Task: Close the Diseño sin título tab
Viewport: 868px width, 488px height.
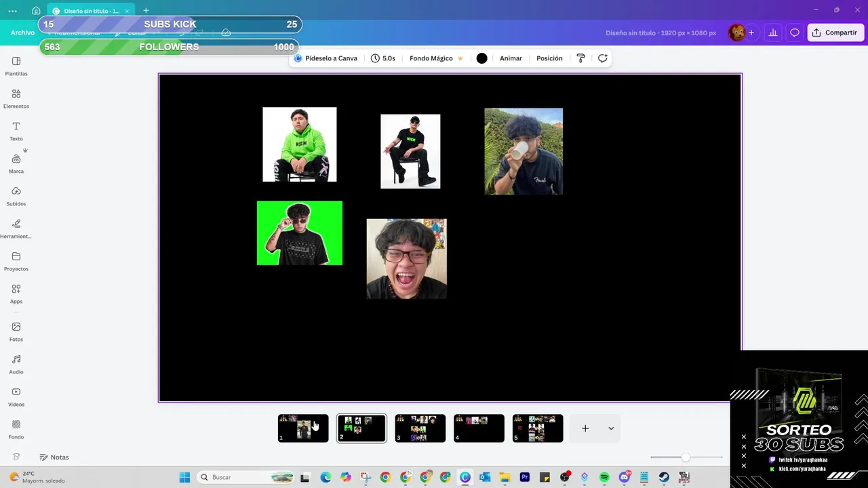Action: point(127,11)
